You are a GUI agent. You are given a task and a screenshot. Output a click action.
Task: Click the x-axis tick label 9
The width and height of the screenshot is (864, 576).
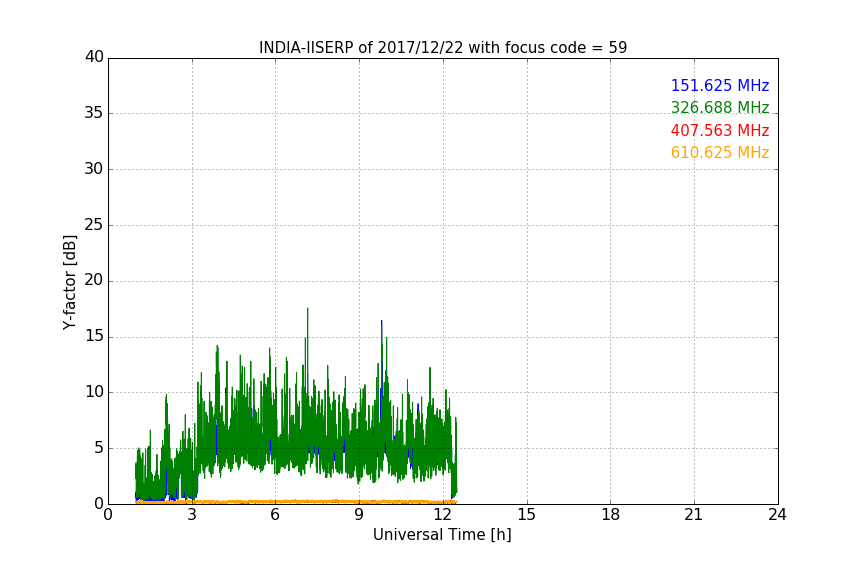(x=359, y=515)
